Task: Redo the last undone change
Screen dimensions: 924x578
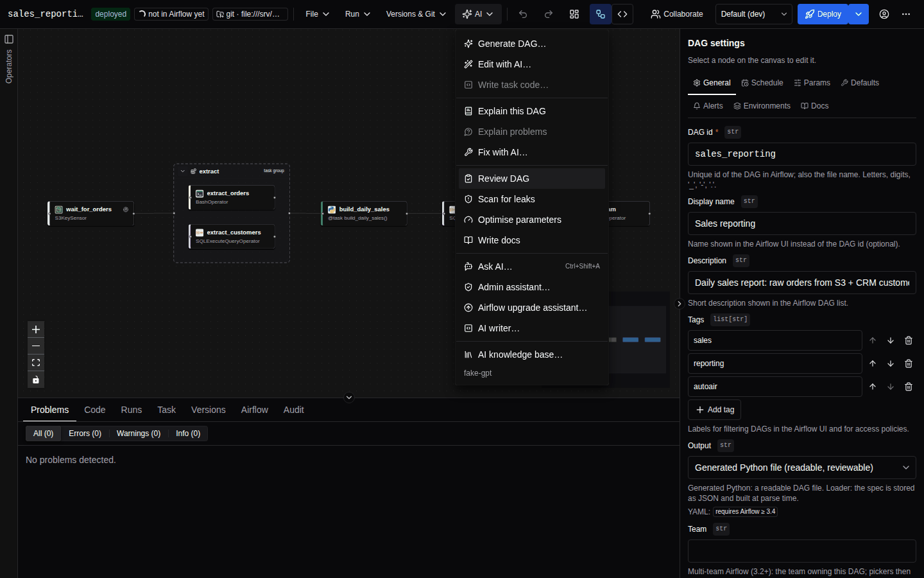Action: [x=549, y=14]
